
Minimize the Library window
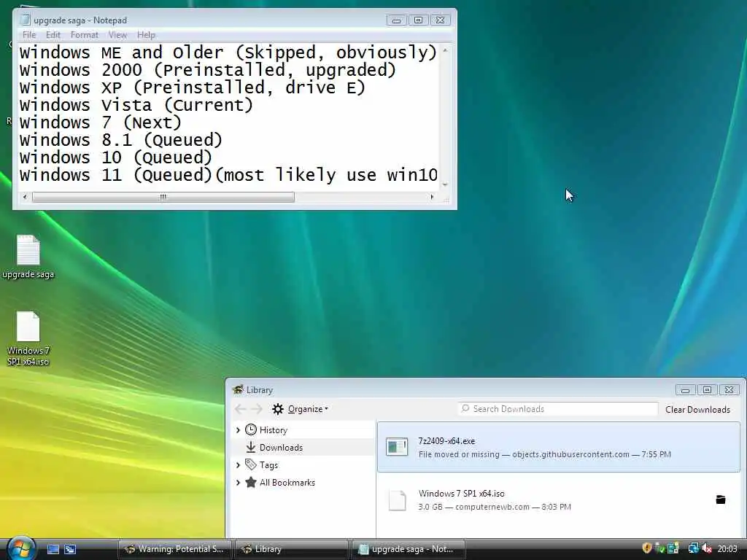(685, 390)
